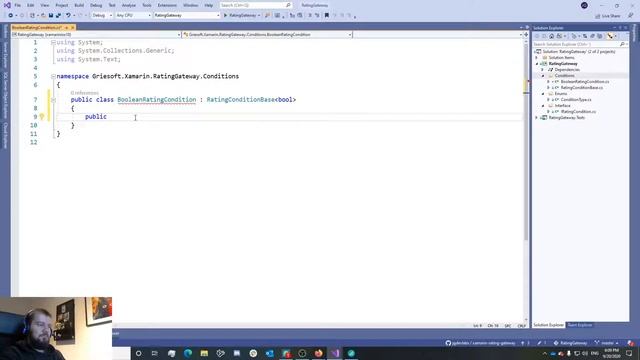Open the Any CPU platform dropdown
640x360 pixels.
133,16
